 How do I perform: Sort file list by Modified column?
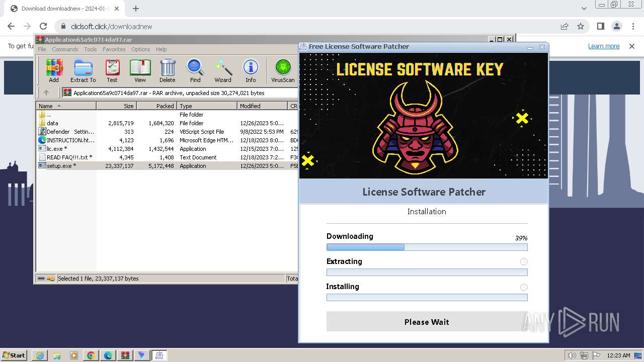pos(262,106)
